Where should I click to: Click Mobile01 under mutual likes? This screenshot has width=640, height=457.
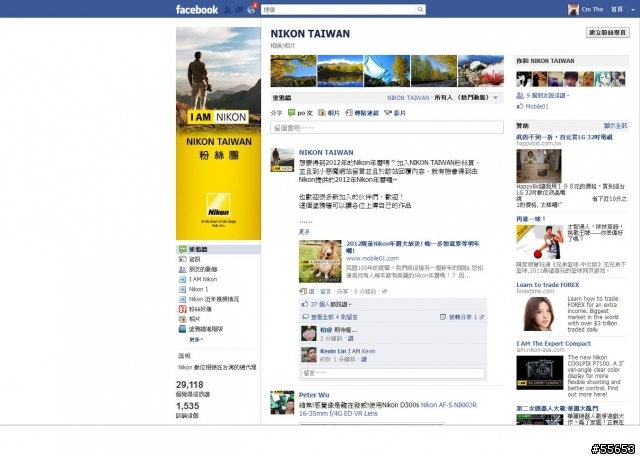[x=537, y=106]
